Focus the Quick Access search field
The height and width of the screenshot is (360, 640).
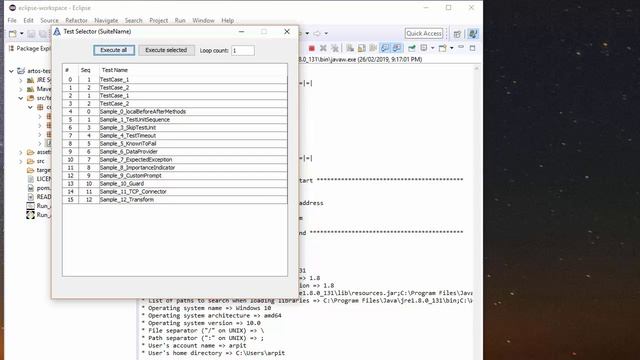tap(424, 33)
